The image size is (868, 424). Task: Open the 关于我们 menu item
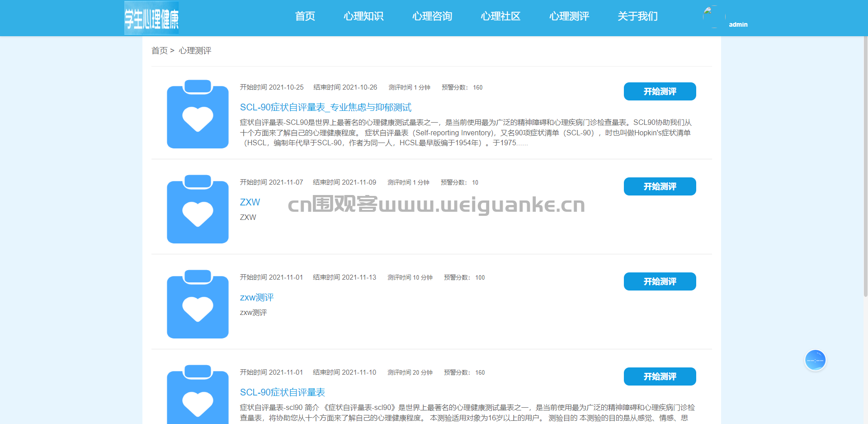[x=638, y=16]
